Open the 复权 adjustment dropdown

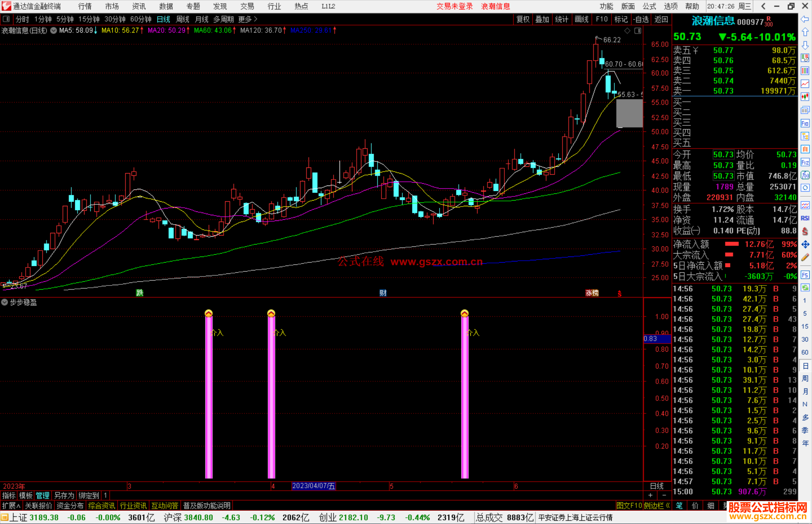pyautogui.click(x=523, y=19)
